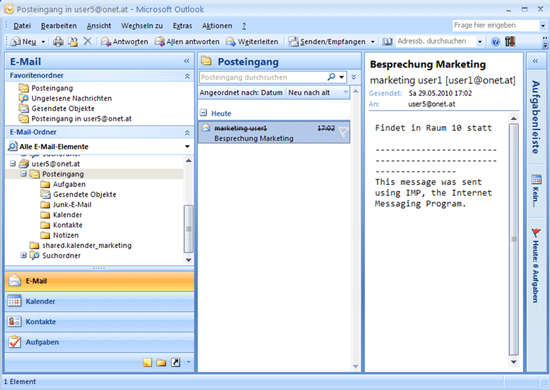
Task: Expand the query builder chevron
Action: [x=354, y=77]
